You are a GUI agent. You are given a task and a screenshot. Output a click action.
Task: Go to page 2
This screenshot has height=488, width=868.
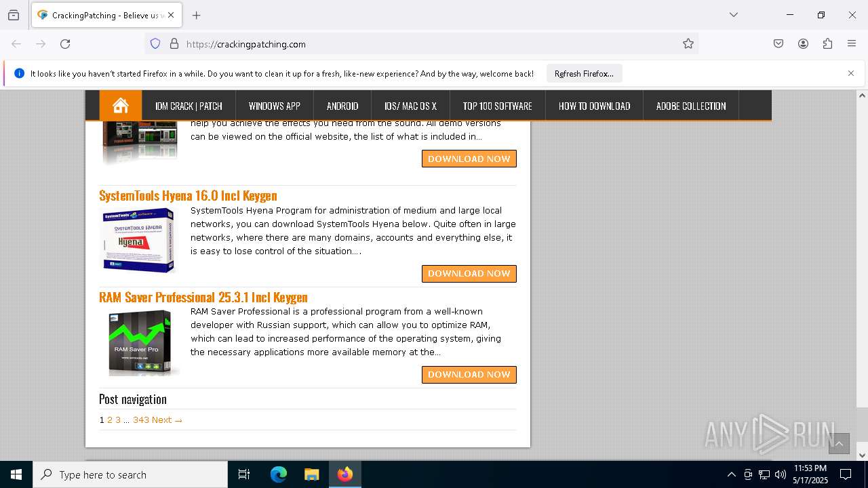[110, 420]
